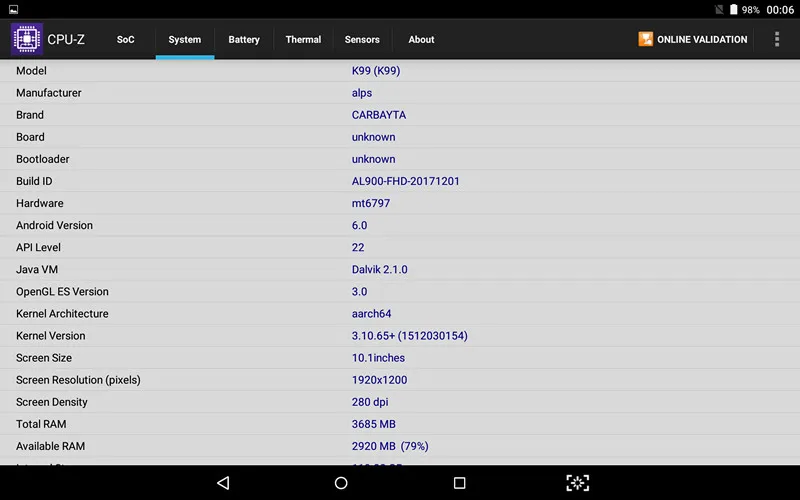
Task: Switch to the Thermal tab
Action: tap(303, 39)
